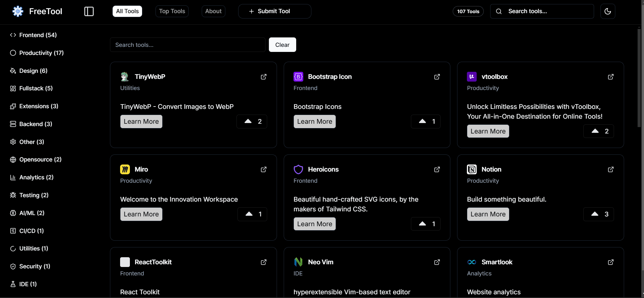Viewport: 644px width, 298px height.
Task: Focus the header Search tools field
Action: 542,11
